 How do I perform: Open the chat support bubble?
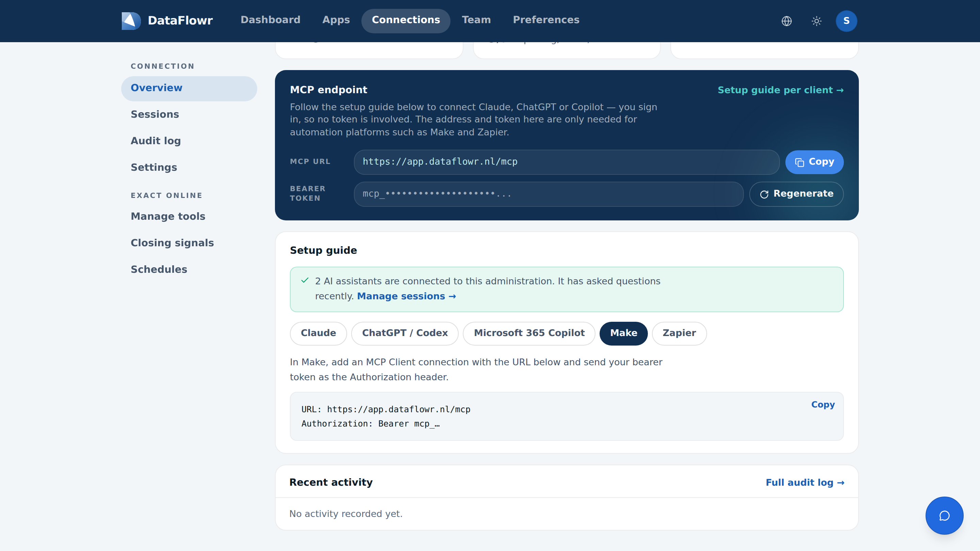pos(944,516)
